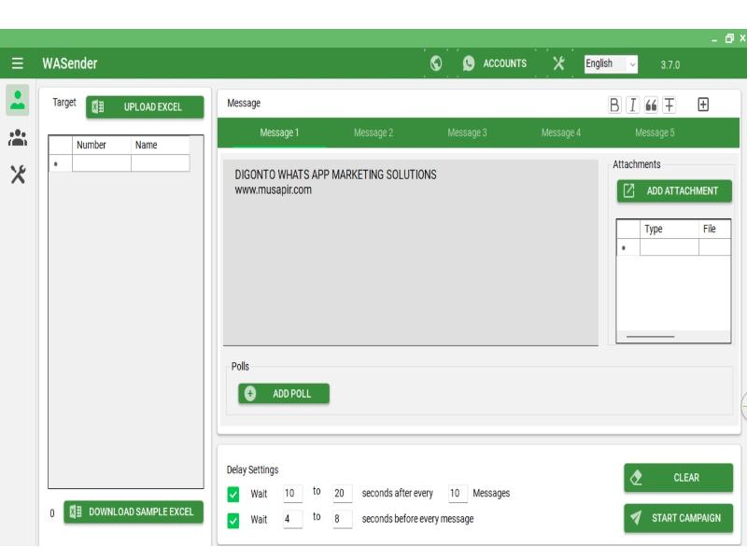Open the tools icon in left sidebar

pyautogui.click(x=17, y=174)
